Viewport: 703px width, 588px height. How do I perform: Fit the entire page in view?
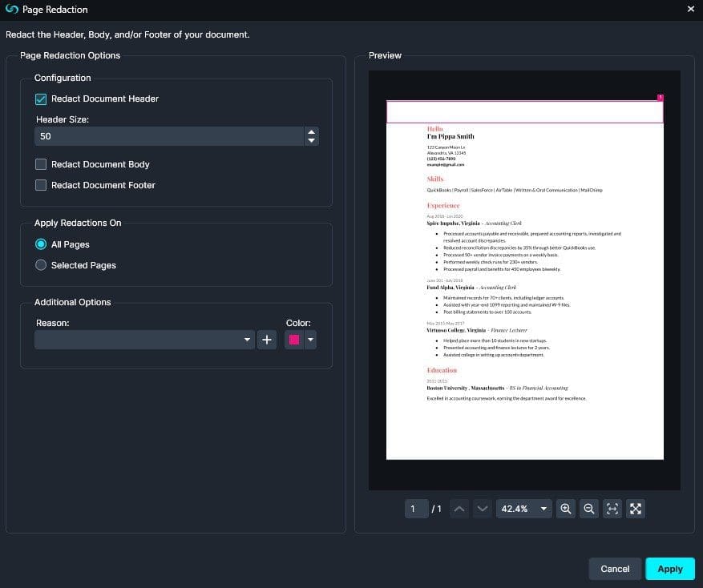click(635, 509)
